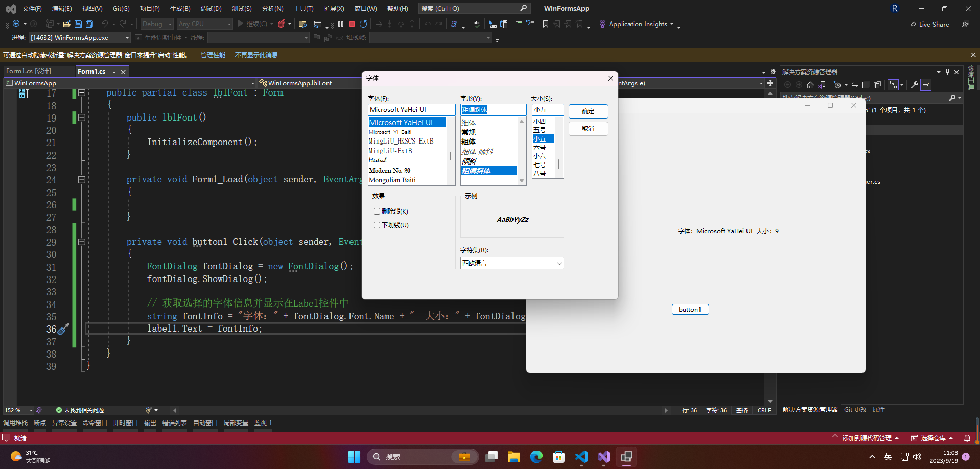The width and height of the screenshot is (980, 469).
Task: Click the 不再显示此消息 link
Action: [256, 55]
